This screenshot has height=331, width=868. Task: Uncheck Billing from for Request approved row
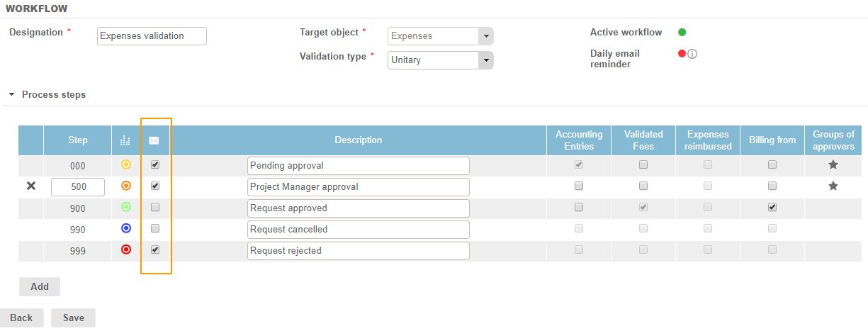coord(772,208)
